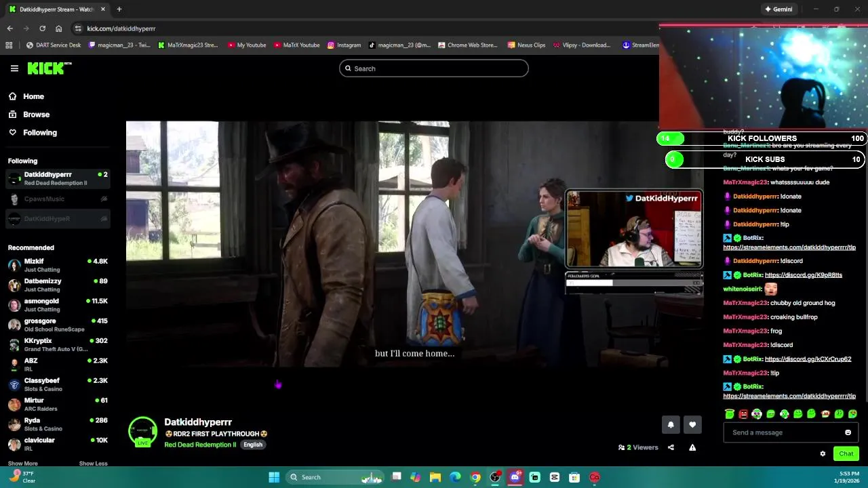Image resolution: width=868 pixels, height=488 pixels.
Task: Open Microsoft Store from taskbar
Action: pos(574,477)
